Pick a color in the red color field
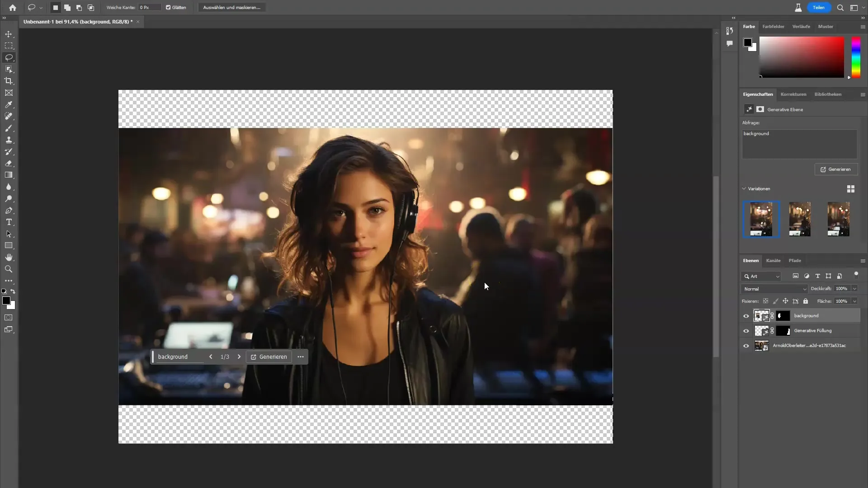The height and width of the screenshot is (488, 868). pyautogui.click(x=802, y=57)
